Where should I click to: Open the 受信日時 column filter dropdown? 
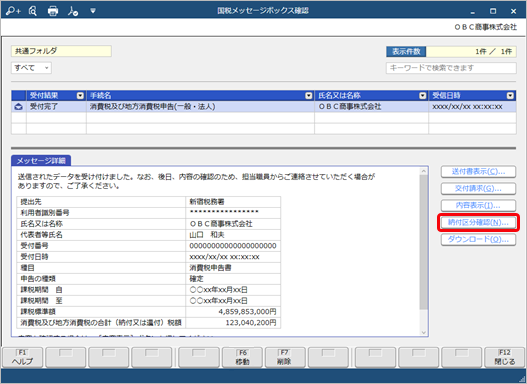coord(510,96)
